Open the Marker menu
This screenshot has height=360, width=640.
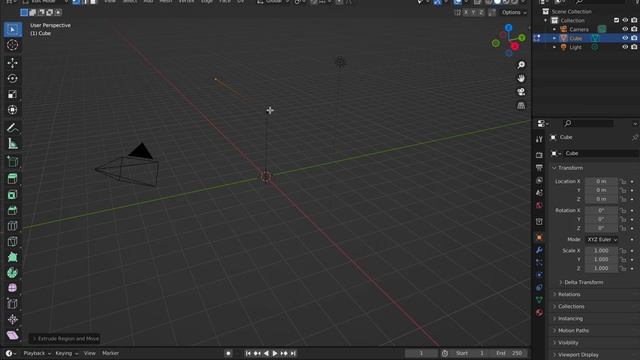coord(110,353)
